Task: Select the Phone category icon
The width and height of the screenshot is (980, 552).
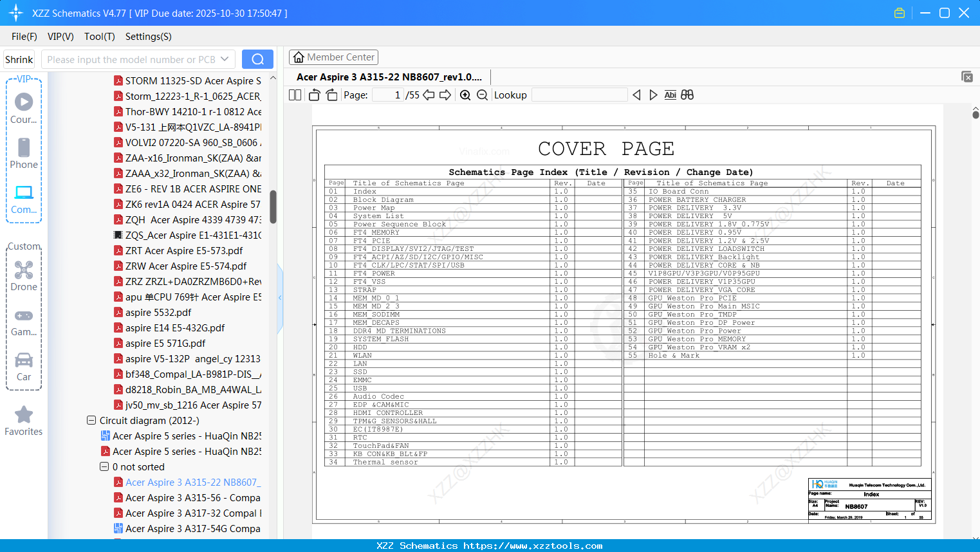Action: (24, 153)
